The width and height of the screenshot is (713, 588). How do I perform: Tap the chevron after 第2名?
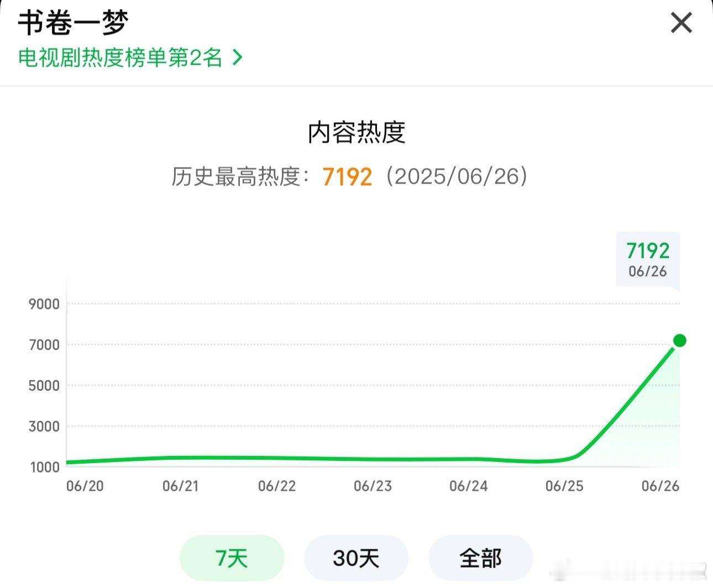point(237,57)
